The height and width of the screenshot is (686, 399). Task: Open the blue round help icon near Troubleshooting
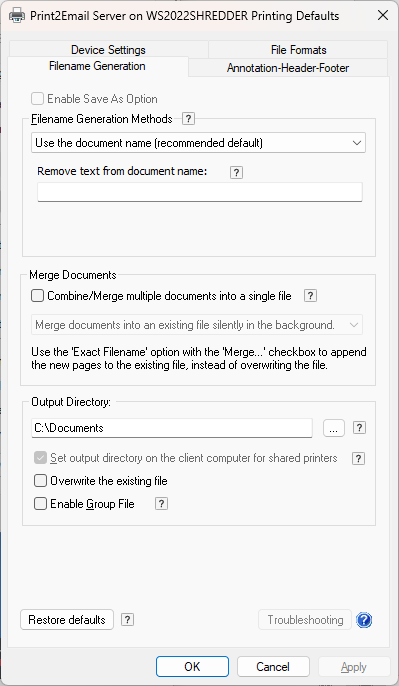[364, 620]
